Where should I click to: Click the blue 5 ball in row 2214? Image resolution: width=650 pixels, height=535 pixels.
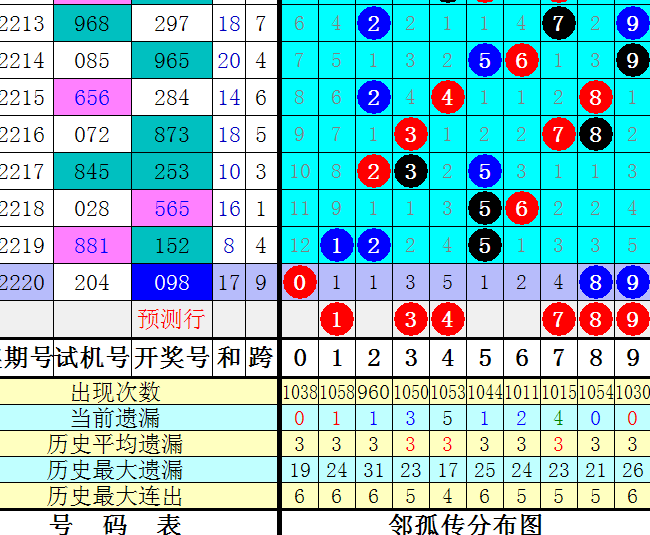[x=485, y=61]
